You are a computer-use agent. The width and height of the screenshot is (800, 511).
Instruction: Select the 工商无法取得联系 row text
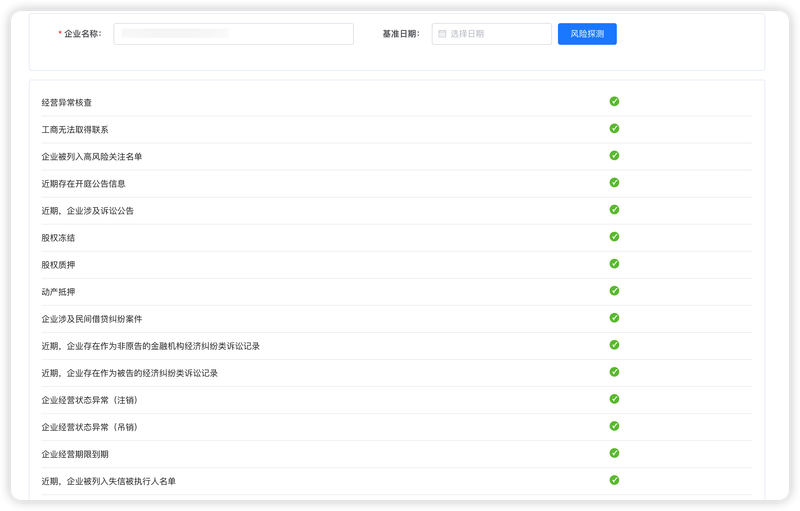(75, 130)
